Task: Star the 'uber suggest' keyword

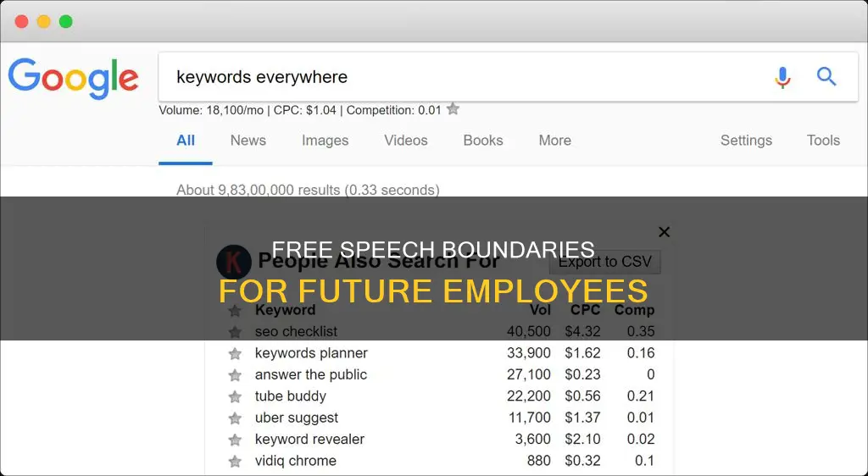Action: [235, 418]
